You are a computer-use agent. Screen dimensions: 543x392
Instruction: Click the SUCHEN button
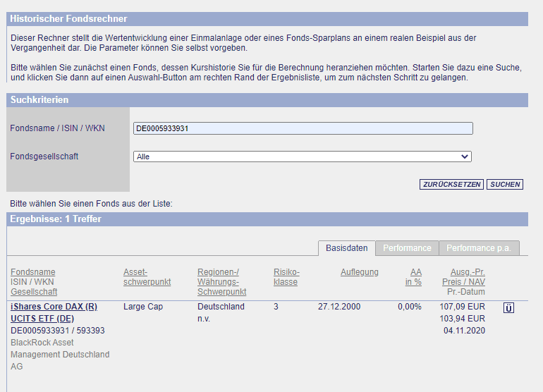tap(505, 184)
